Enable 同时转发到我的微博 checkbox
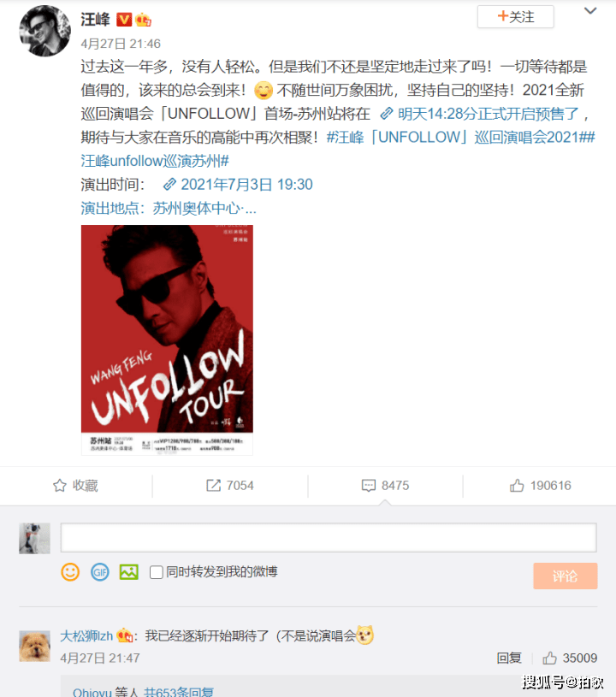Image resolution: width=616 pixels, height=697 pixels. pyautogui.click(x=156, y=572)
